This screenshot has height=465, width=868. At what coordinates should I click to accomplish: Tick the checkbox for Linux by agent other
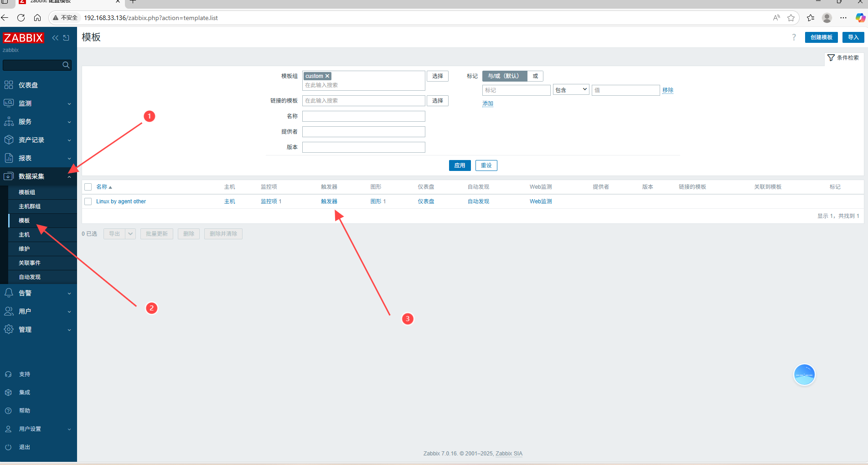(x=88, y=201)
